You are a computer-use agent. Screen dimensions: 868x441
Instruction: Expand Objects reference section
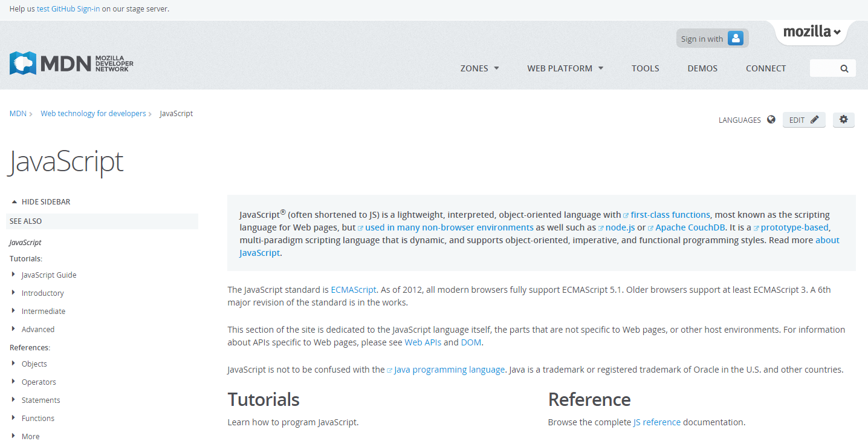14,364
